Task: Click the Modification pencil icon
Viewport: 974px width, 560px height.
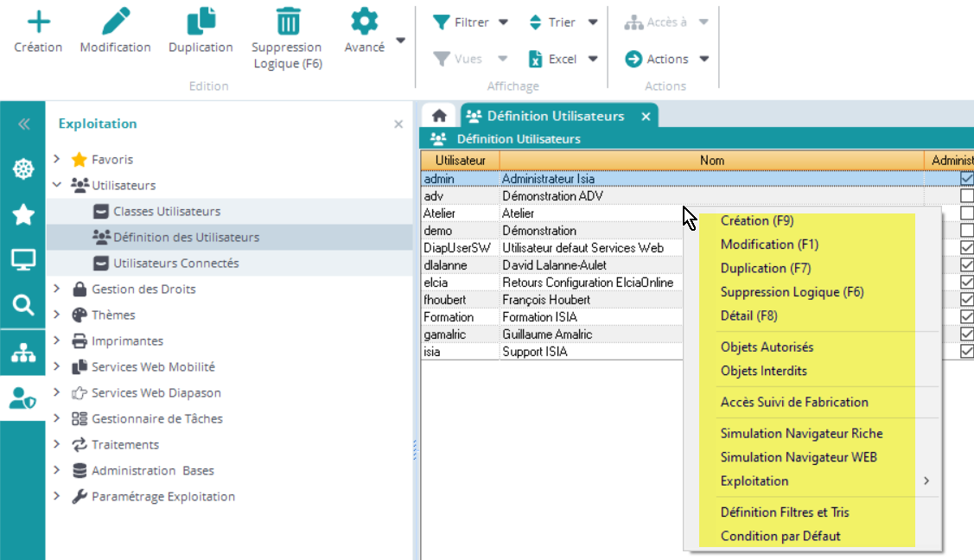Action: (115, 22)
